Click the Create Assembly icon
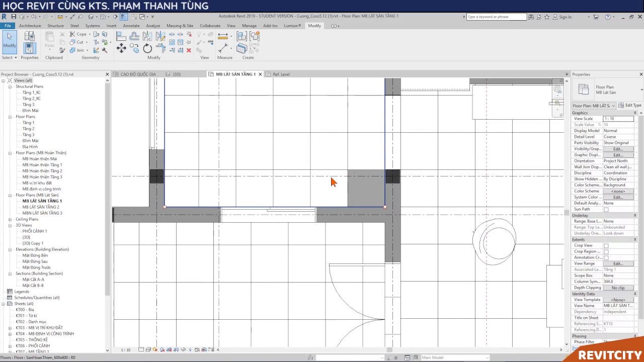The width and height of the screenshot is (644, 362). [x=242, y=36]
